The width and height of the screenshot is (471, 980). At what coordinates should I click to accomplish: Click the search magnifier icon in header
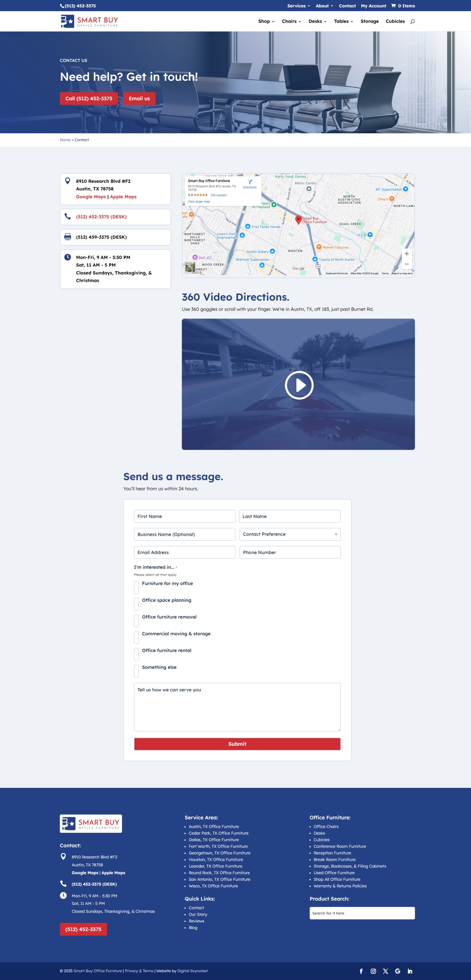(412, 22)
